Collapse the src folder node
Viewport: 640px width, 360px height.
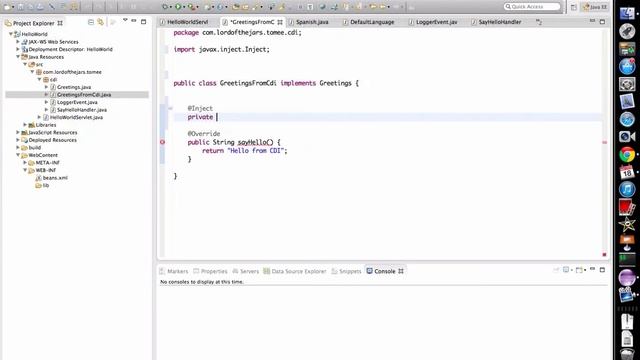pos(25,64)
